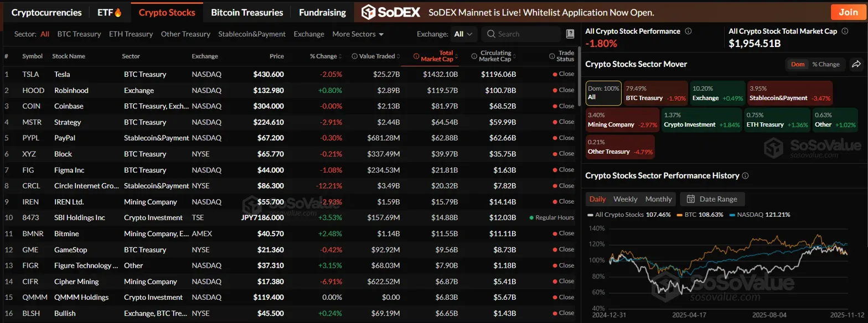
Task: Click the share arrow icon in Sector Mover
Action: coord(856,64)
